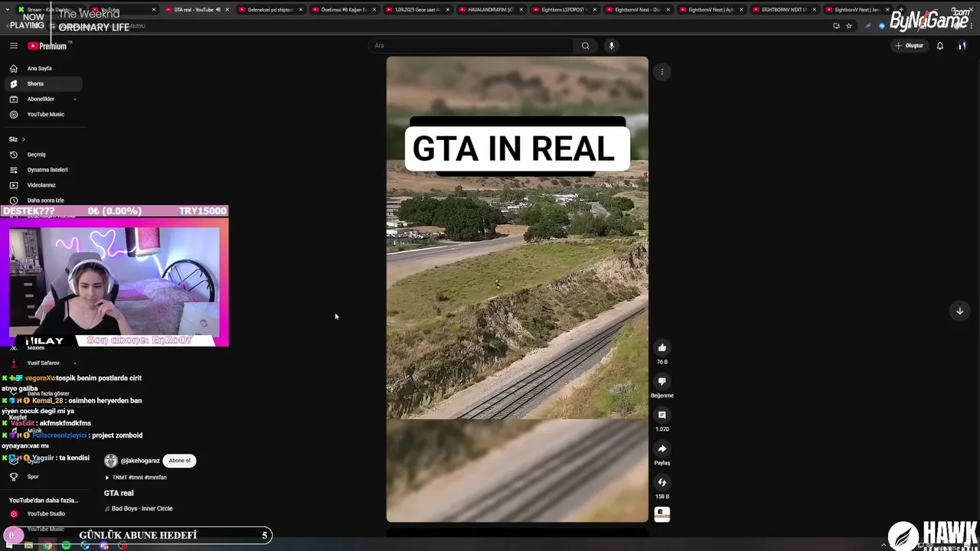Open YouTube Studio from sidebar
The image size is (980, 551).
pyautogui.click(x=44, y=514)
